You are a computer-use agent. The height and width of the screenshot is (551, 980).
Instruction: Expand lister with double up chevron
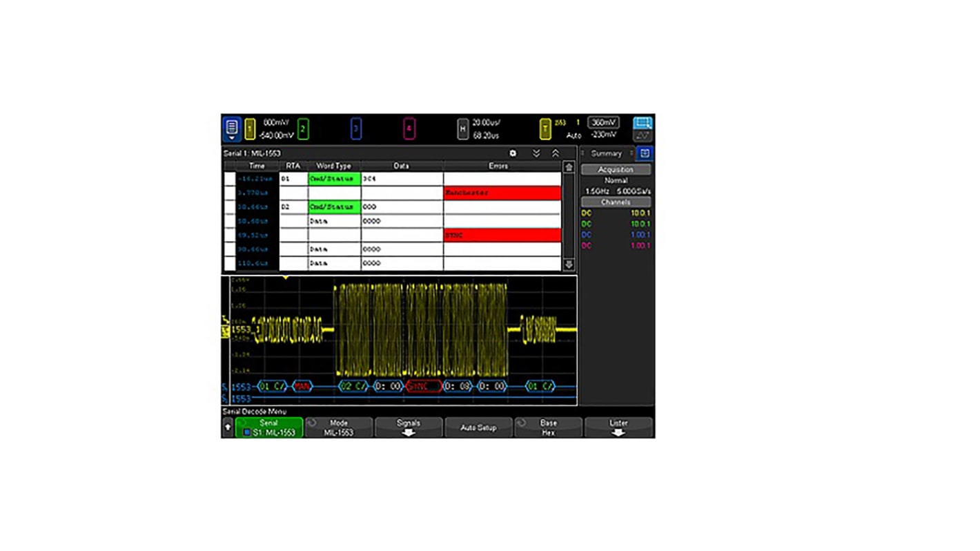[556, 153]
